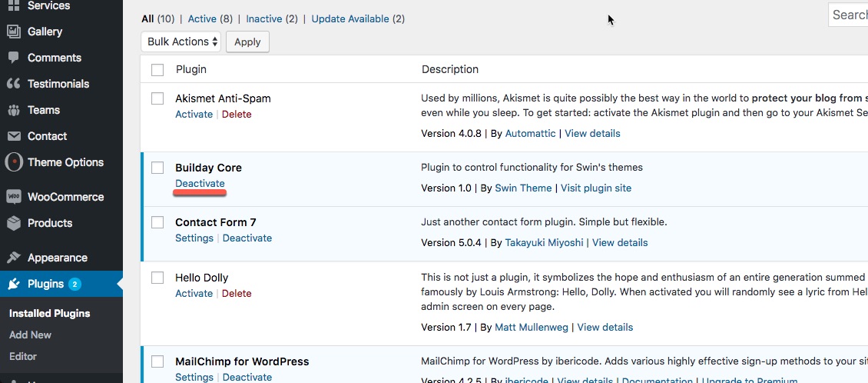This screenshot has height=383, width=868.
Task: Click the Testimonials quote icon
Action: pos(13,84)
